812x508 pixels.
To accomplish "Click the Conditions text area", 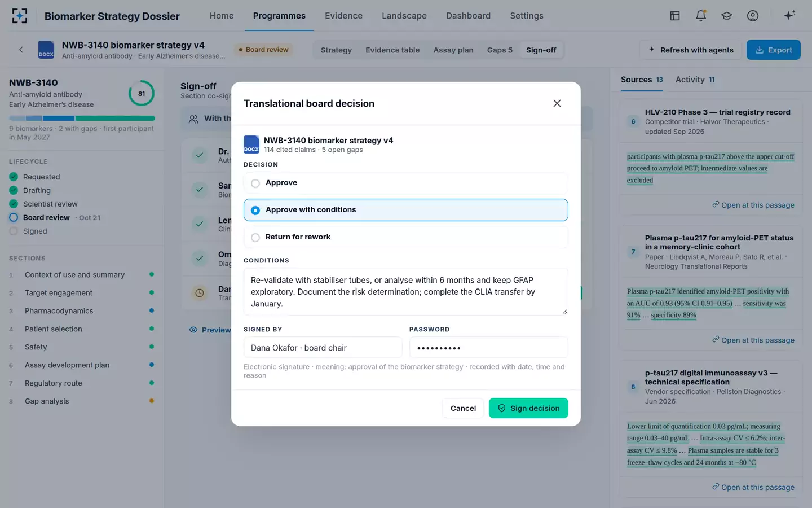I will 405,292.
